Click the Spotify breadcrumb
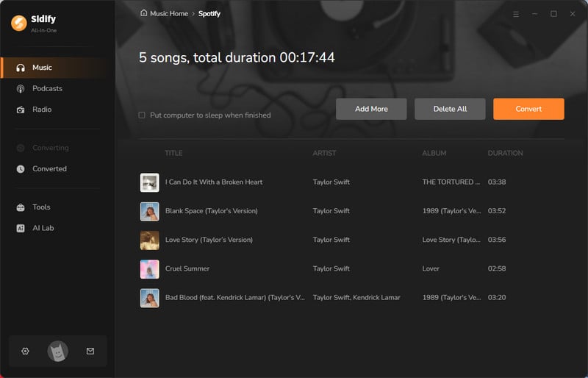 point(209,13)
